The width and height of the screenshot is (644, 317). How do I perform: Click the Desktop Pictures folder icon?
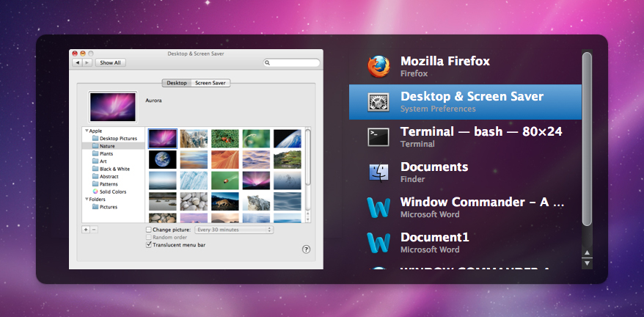tap(95, 139)
